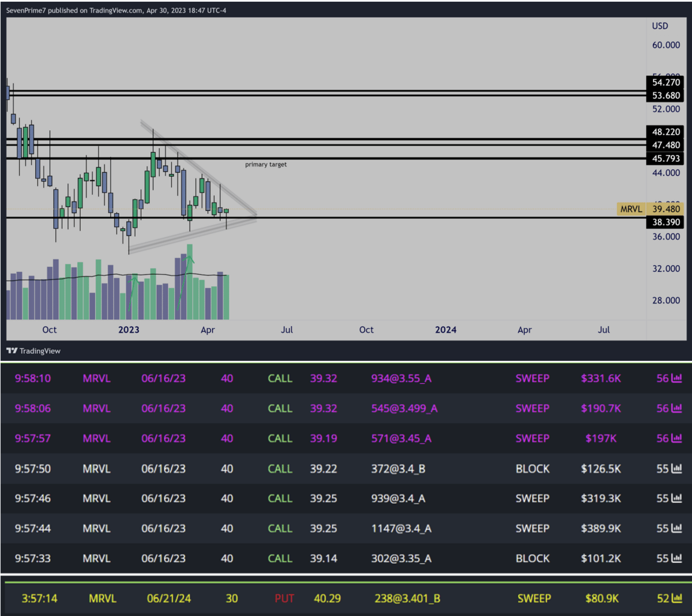692x616 pixels.
Task: Select the 38.390 price level label
Action: tap(666, 222)
